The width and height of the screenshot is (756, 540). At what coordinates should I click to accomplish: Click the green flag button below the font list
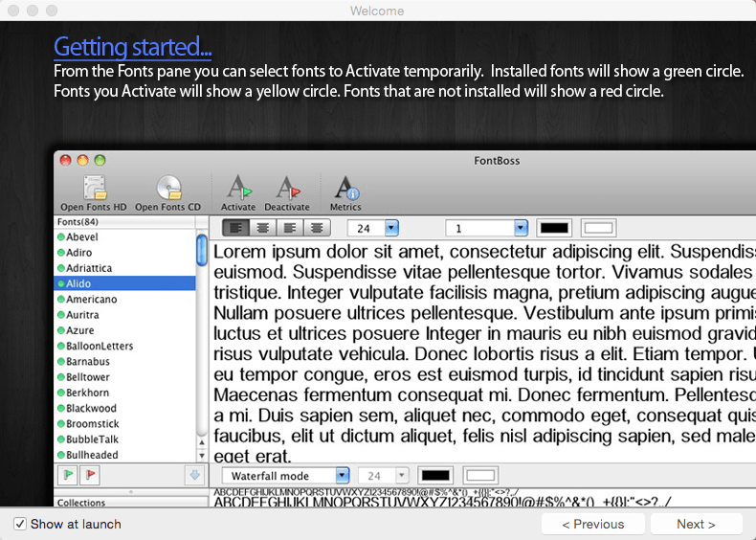pos(68,475)
